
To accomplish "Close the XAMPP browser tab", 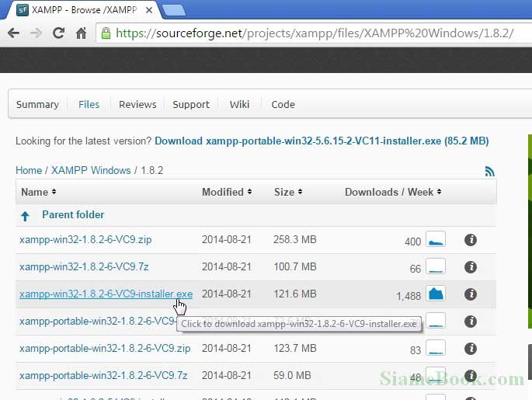I will pos(148,10).
